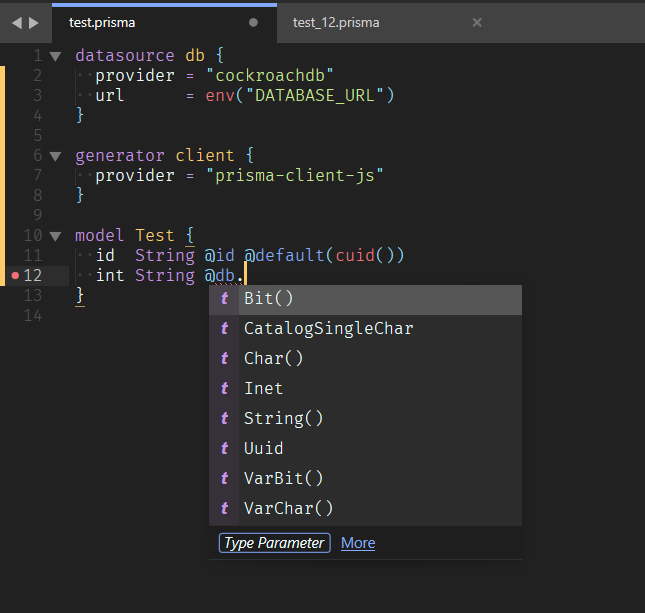The width and height of the screenshot is (645, 613).
Task: Click the Test model name
Action: (155, 236)
